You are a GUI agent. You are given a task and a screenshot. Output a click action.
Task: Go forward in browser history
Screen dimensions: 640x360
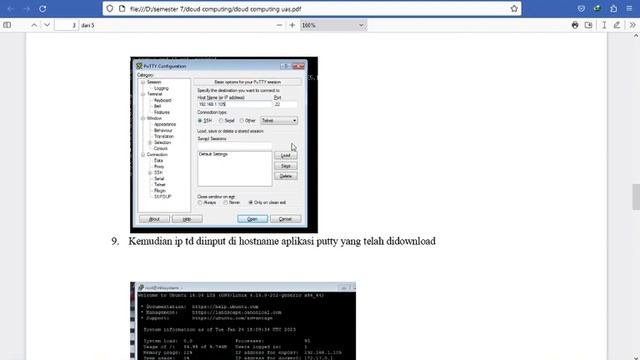click(27, 9)
